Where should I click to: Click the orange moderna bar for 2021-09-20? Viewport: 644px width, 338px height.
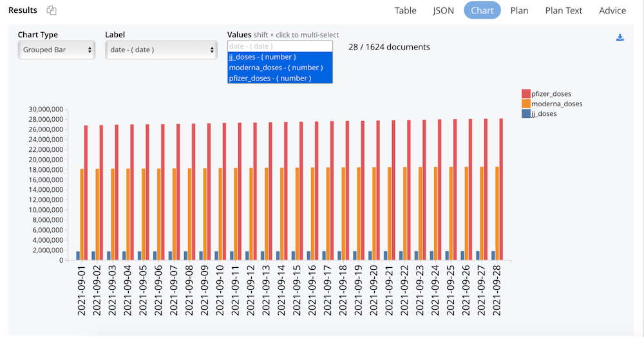[374, 214]
